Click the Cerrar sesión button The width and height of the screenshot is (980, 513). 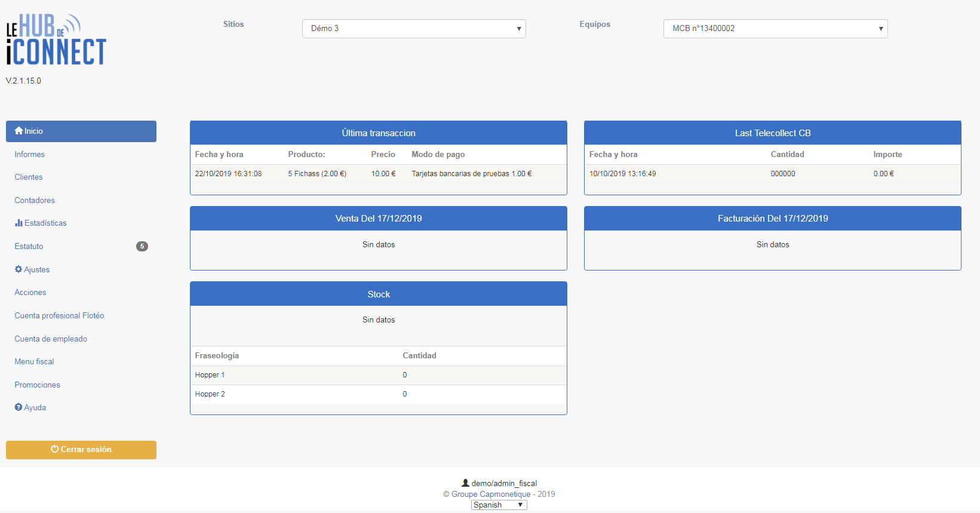coord(81,450)
